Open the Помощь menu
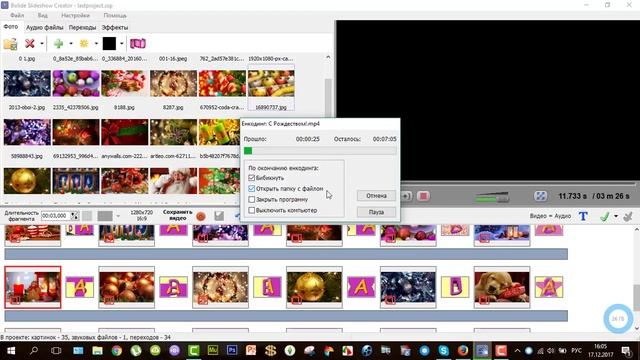The height and width of the screenshot is (360, 640). click(x=115, y=15)
